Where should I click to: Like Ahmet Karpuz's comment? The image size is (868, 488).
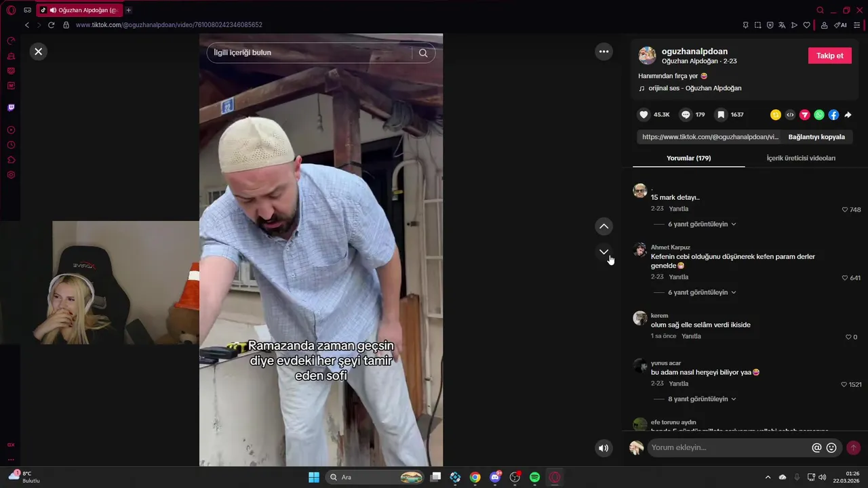click(x=845, y=278)
